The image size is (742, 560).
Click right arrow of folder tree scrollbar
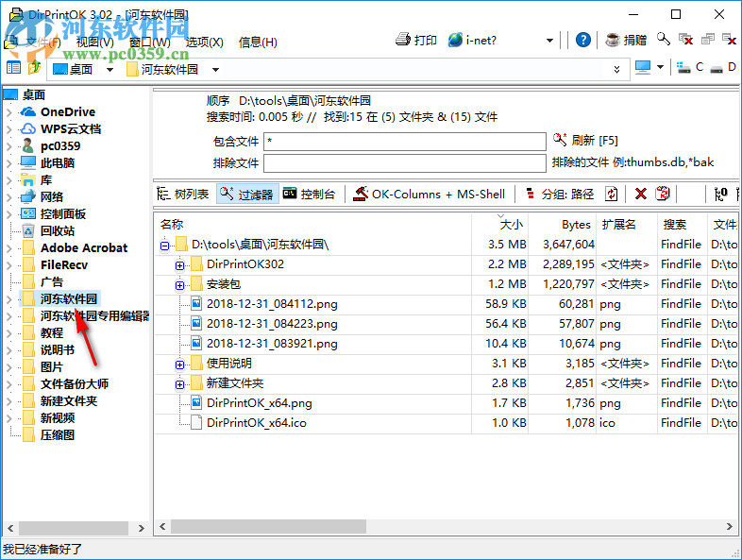(x=141, y=528)
